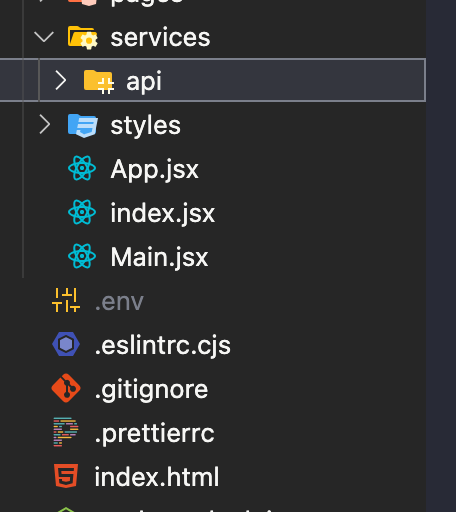The width and height of the screenshot is (456, 512).
Task: Click the sliders icon beside .env
Action: 66,300
